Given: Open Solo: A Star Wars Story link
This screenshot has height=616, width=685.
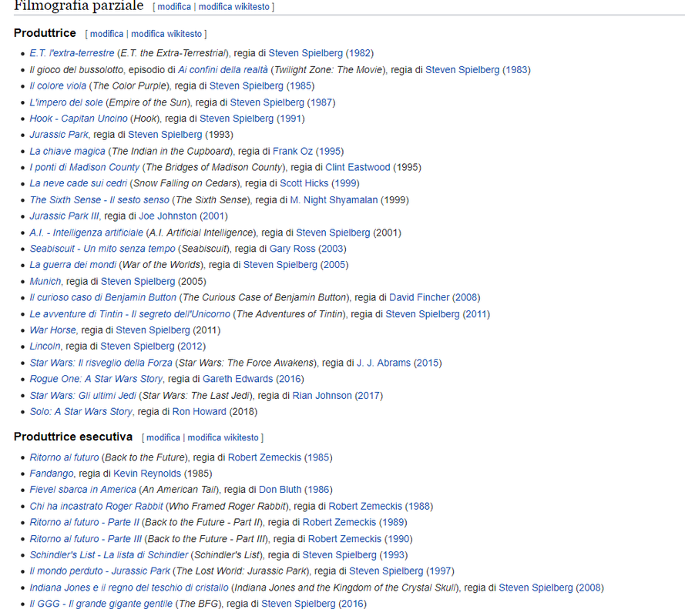Looking at the screenshot, I should coord(80,412).
